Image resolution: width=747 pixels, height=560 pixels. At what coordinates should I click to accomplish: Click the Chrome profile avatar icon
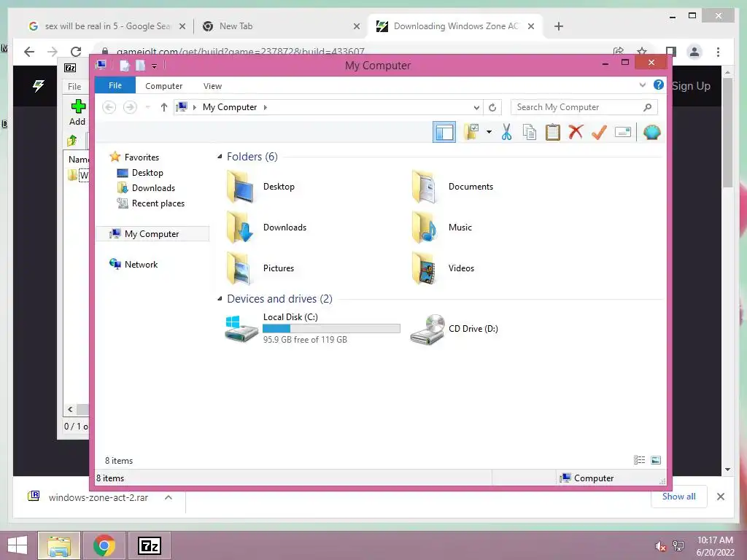tap(694, 52)
